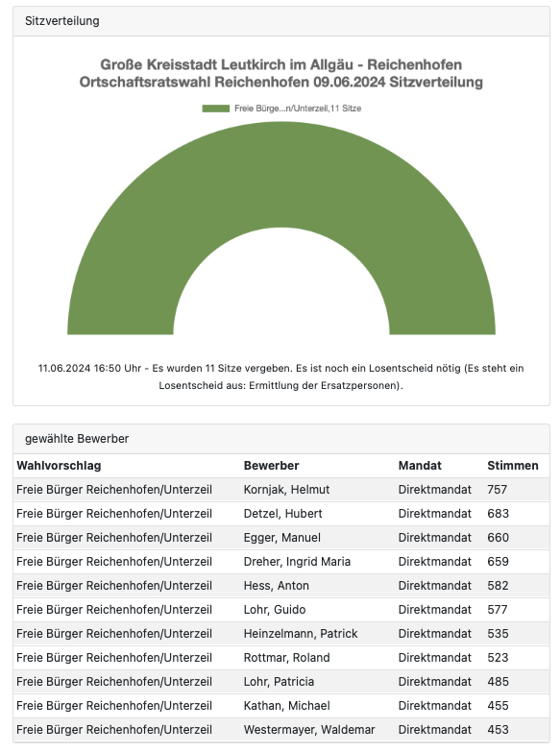Click the Stimmen column header

point(513,466)
